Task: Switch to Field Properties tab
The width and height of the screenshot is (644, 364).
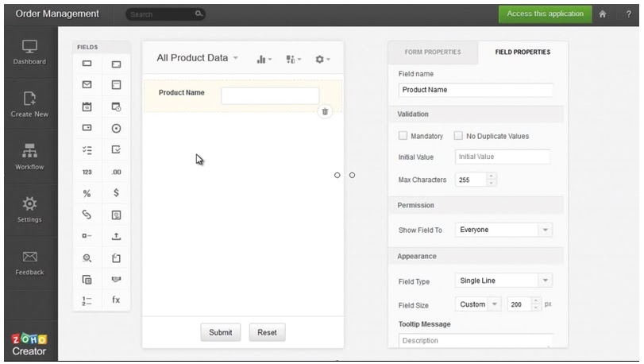Action: (x=523, y=52)
